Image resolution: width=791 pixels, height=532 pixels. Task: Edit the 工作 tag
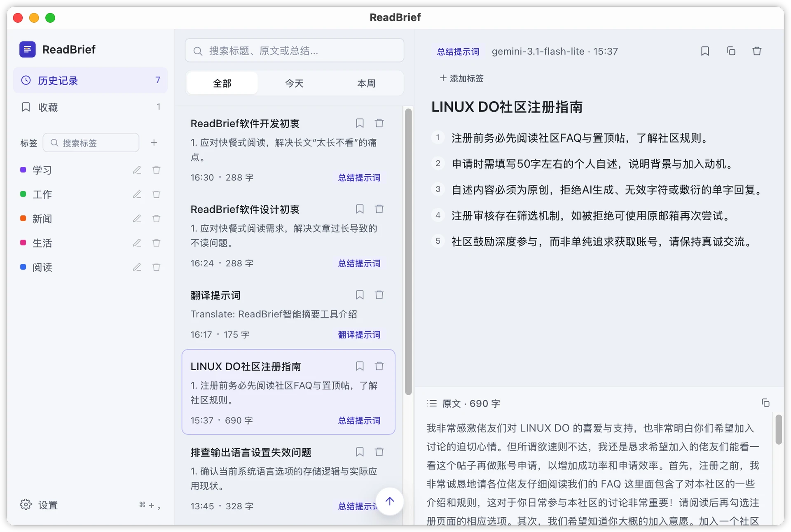[137, 194]
